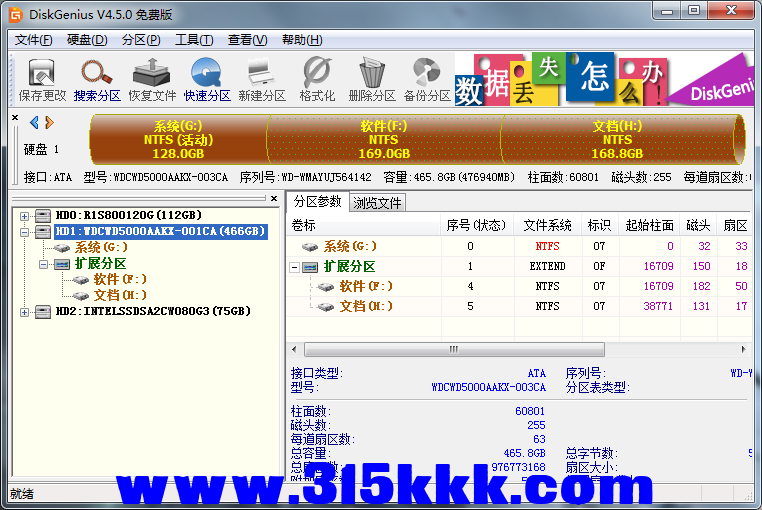Click the table scroll right arrow
The height and width of the screenshot is (510, 762).
744,349
